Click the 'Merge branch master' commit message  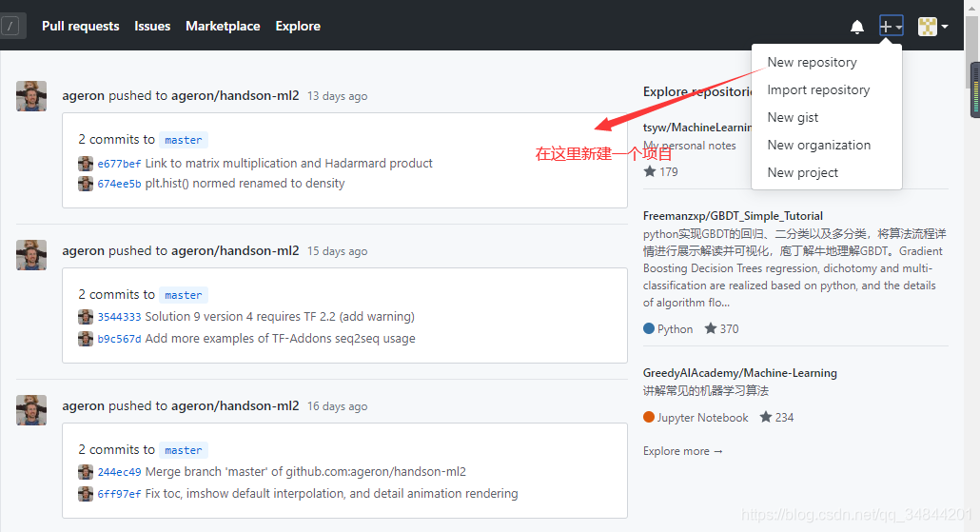pos(305,471)
